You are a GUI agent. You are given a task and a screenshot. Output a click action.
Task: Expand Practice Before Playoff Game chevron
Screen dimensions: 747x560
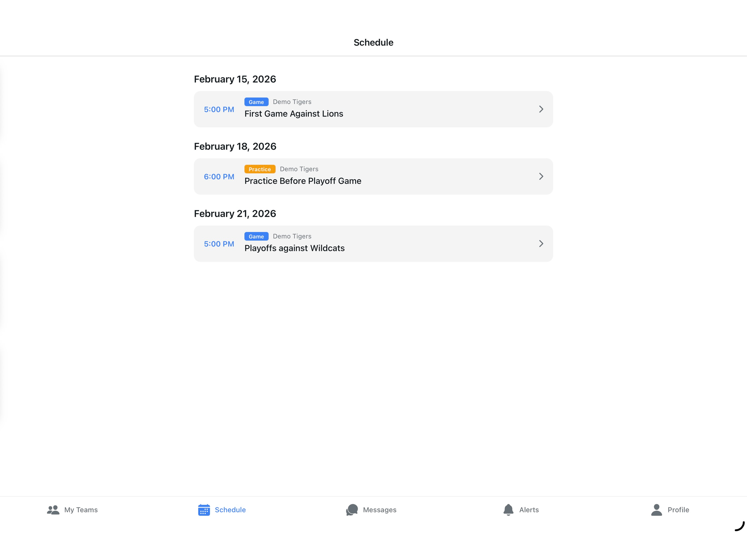(541, 176)
